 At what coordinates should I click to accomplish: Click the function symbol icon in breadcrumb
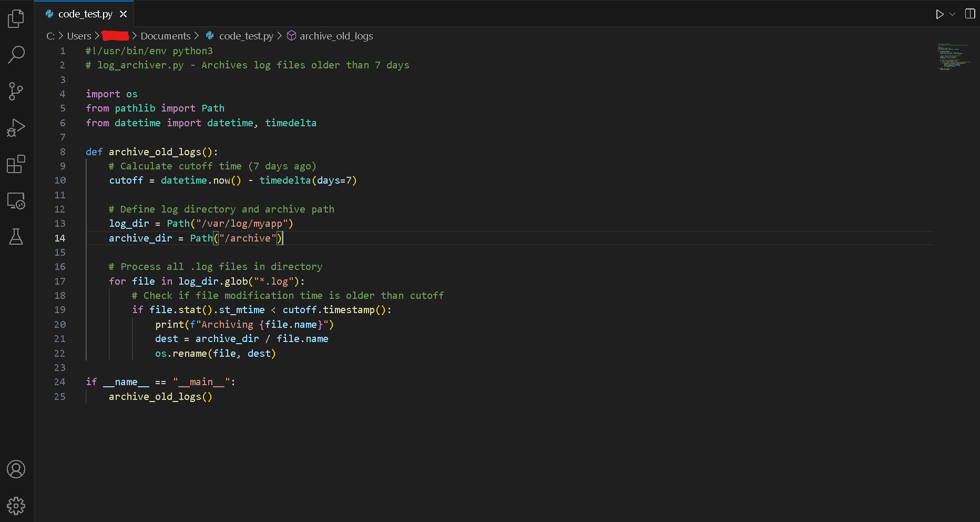click(291, 36)
